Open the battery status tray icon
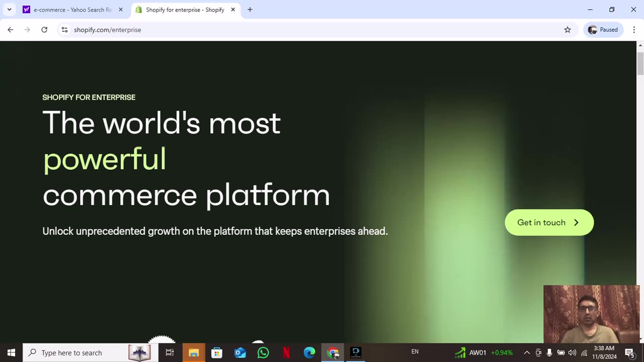644x362 pixels. pos(560,352)
